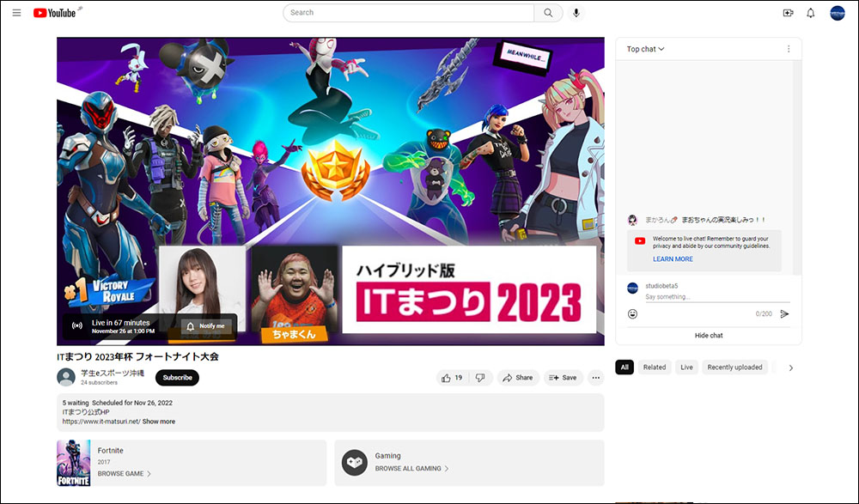Image resolution: width=859 pixels, height=504 pixels.
Task: Click BROWSE ALL GAMING link
Action: tap(411, 469)
